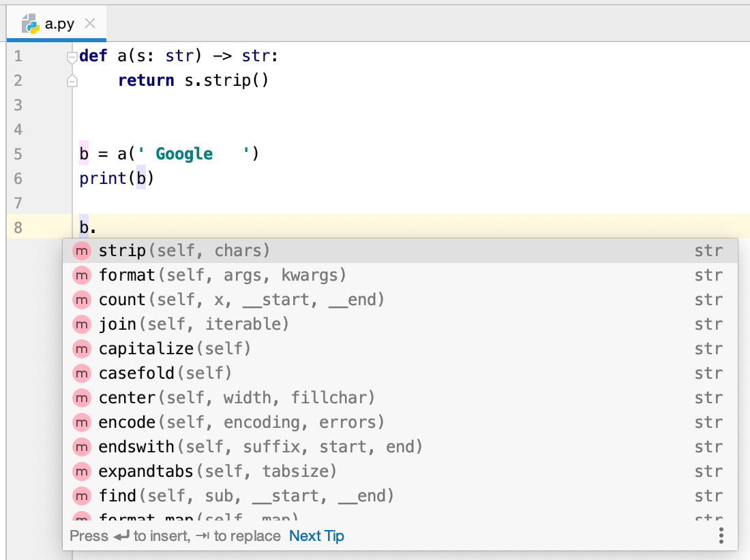Click the Python file icon on the a.py tab

coord(31,25)
